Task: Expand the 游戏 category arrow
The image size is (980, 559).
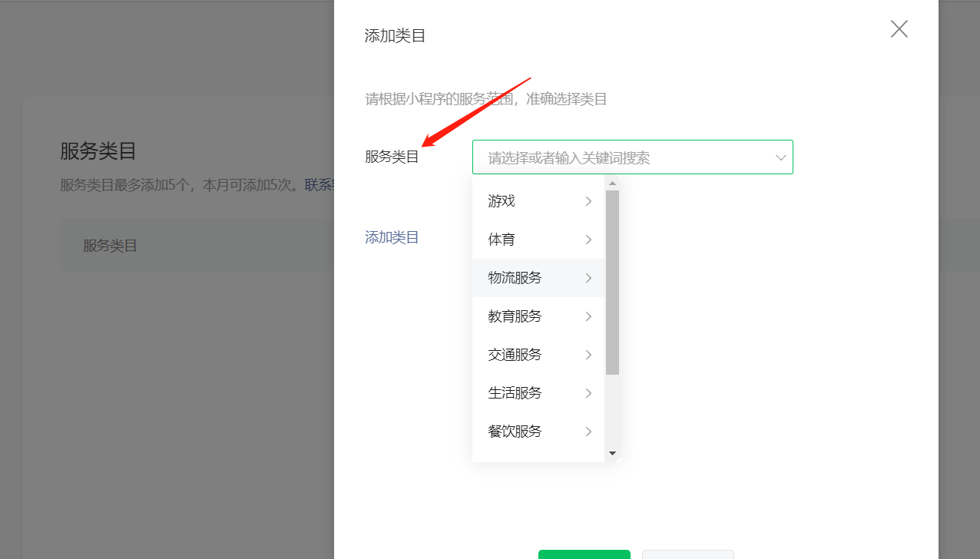Action: pyautogui.click(x=588, y=201)
